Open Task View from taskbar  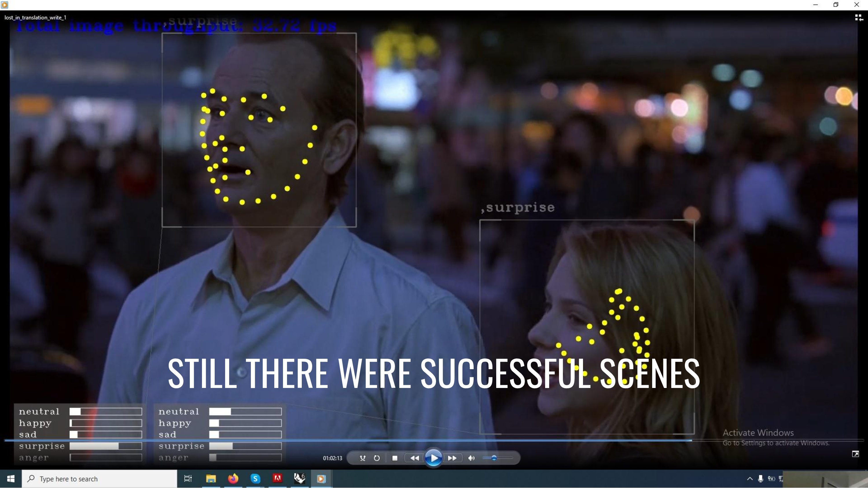[188, 478]
